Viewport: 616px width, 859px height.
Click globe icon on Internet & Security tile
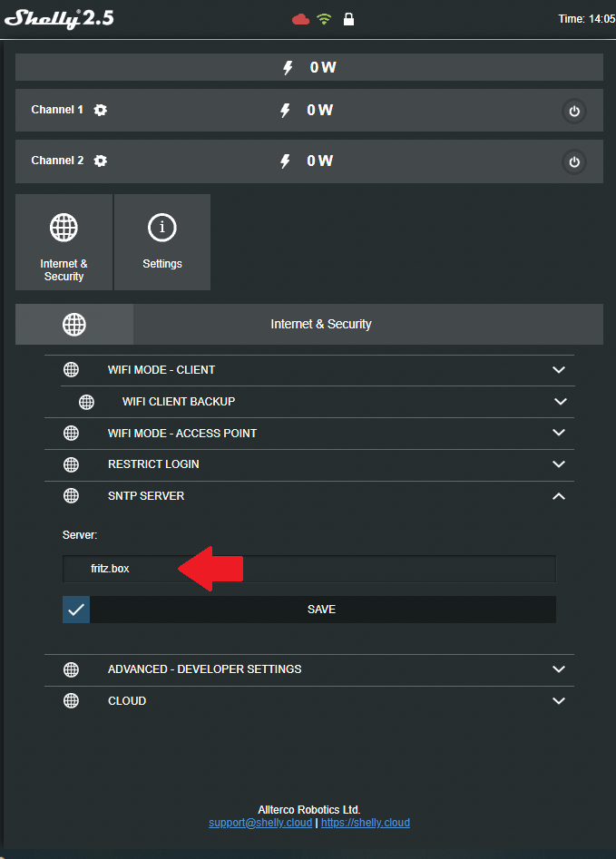pos(64,228)
